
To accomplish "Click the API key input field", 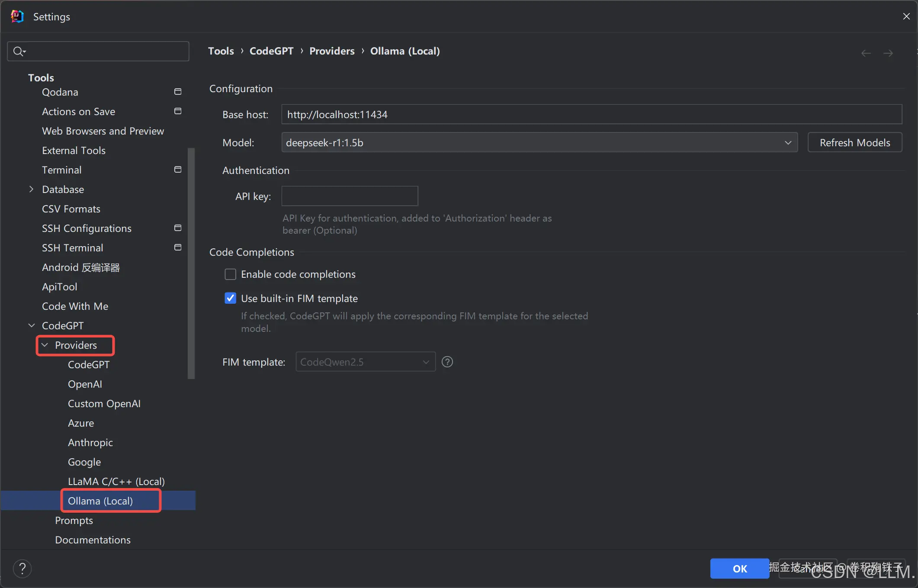I will tap(350, 196).
